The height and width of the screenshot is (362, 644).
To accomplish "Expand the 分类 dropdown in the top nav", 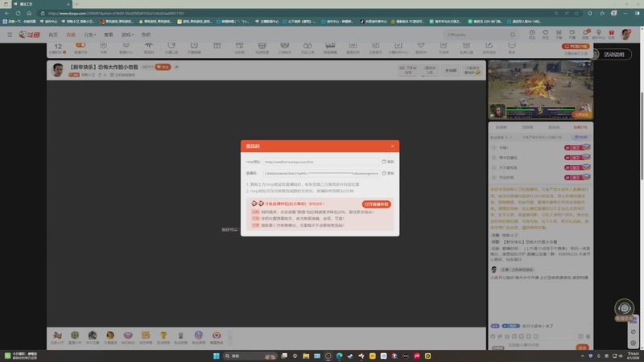I will pyautogui.click(x=89, y=35).
